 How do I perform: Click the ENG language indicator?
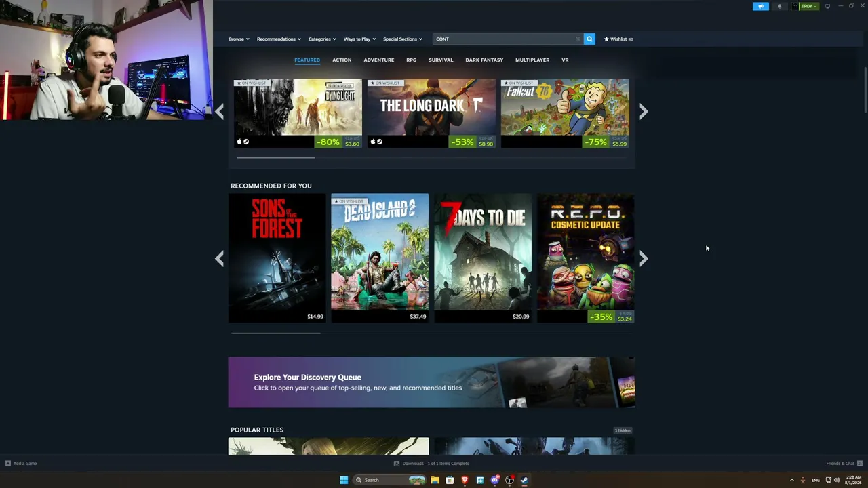[x=816, y=480]
